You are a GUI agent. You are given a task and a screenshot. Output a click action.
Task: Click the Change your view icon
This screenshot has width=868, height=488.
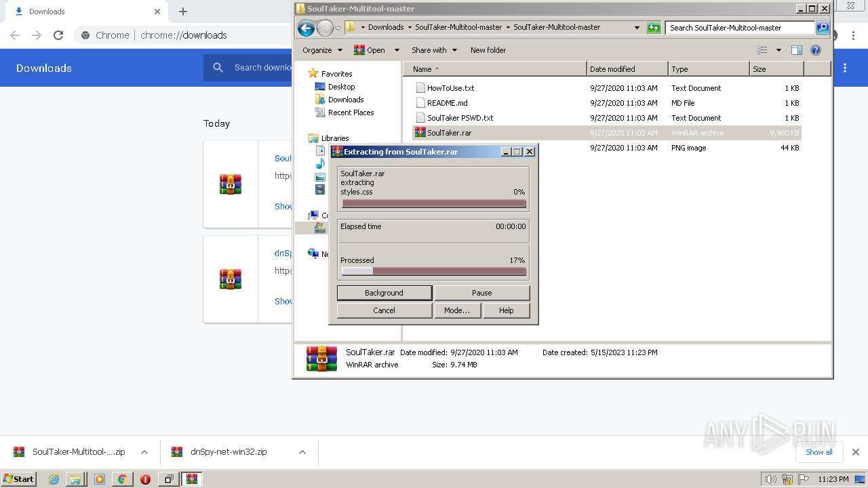762,50
